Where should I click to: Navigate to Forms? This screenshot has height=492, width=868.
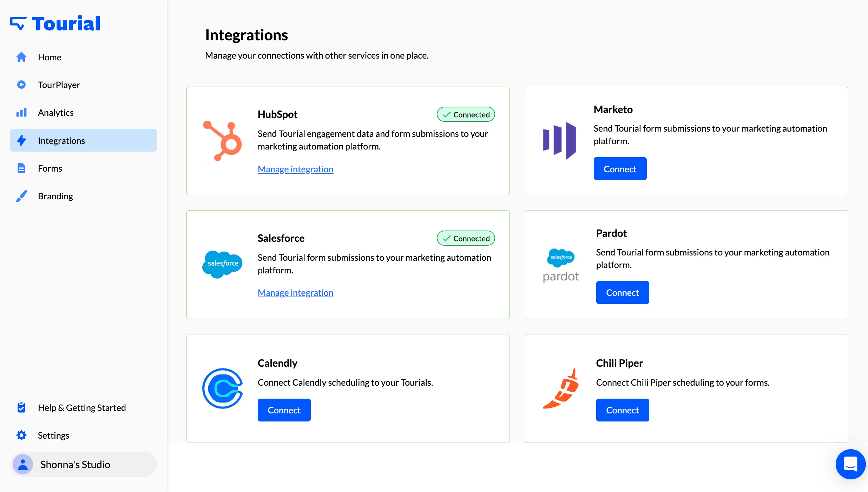tap(83, 168)
